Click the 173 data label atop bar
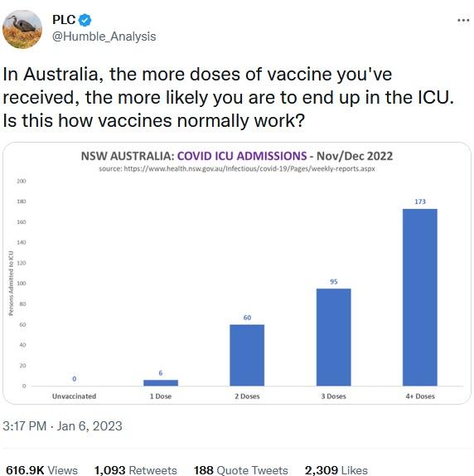This screenshot has height=476, width=474. point(420,202)
